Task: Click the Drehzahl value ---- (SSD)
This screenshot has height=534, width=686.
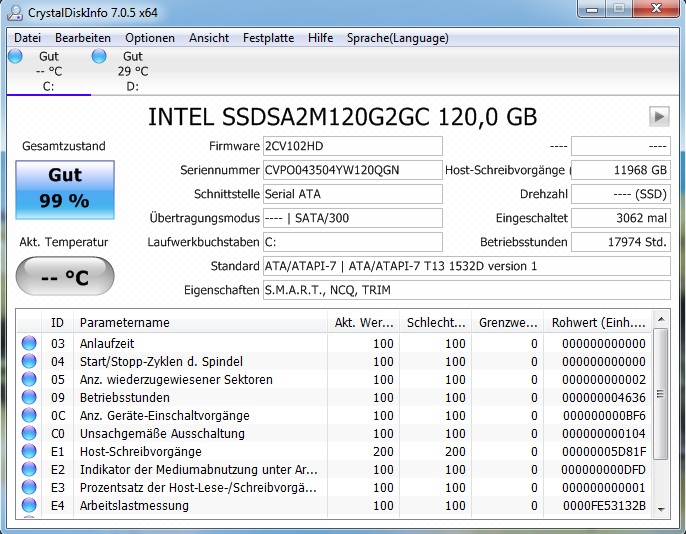Action: pyautogui.click(x=621, y=194)
